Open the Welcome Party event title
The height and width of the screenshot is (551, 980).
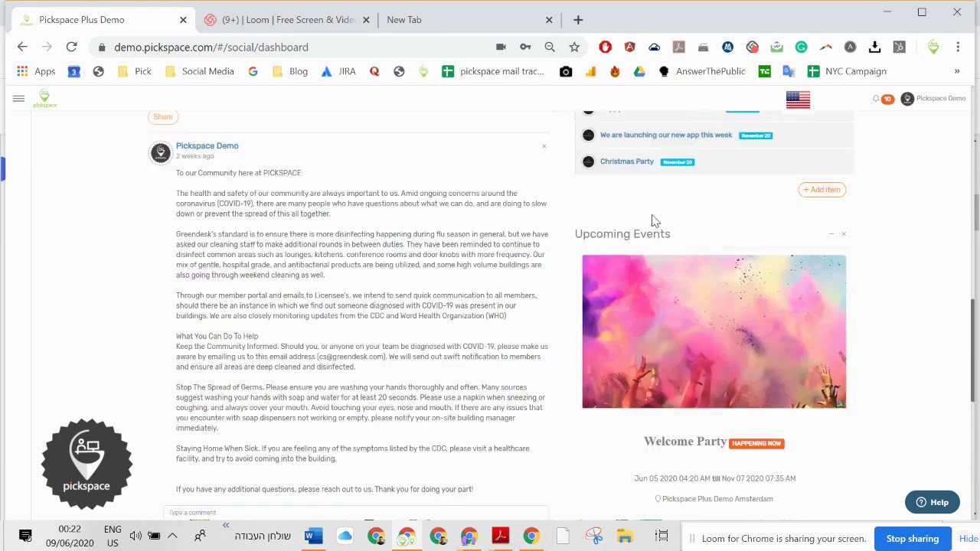685,442
